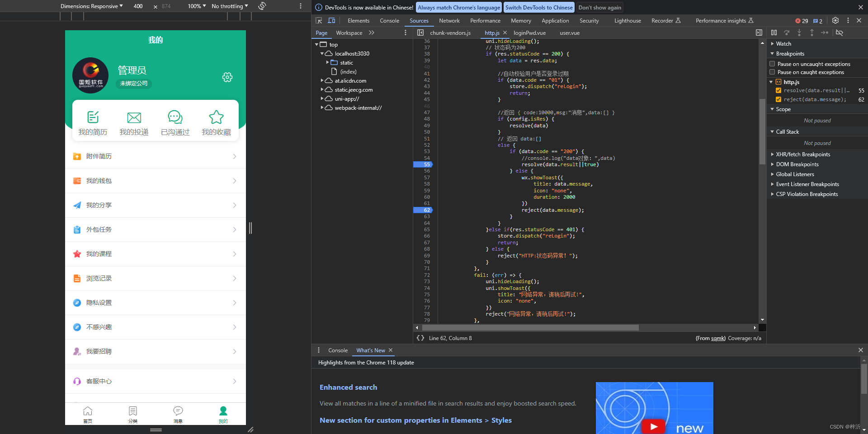Click the deactivate breakpoints icon
This screenshot has height=434, width=868.
(x=840, y=33)
